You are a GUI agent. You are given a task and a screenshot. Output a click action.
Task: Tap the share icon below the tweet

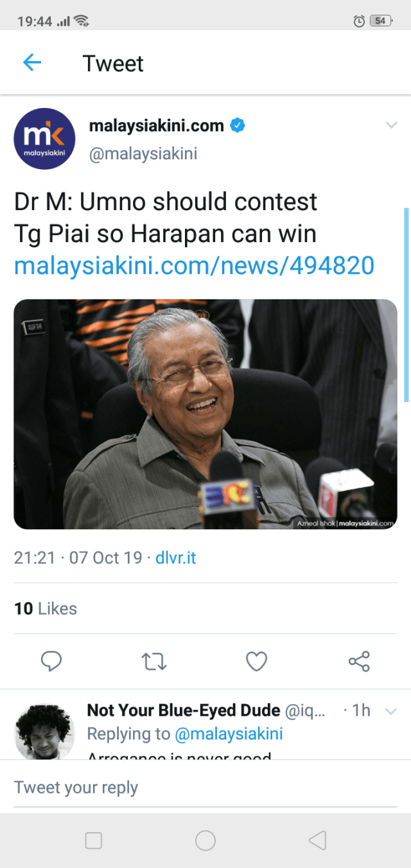coord(359,661)
